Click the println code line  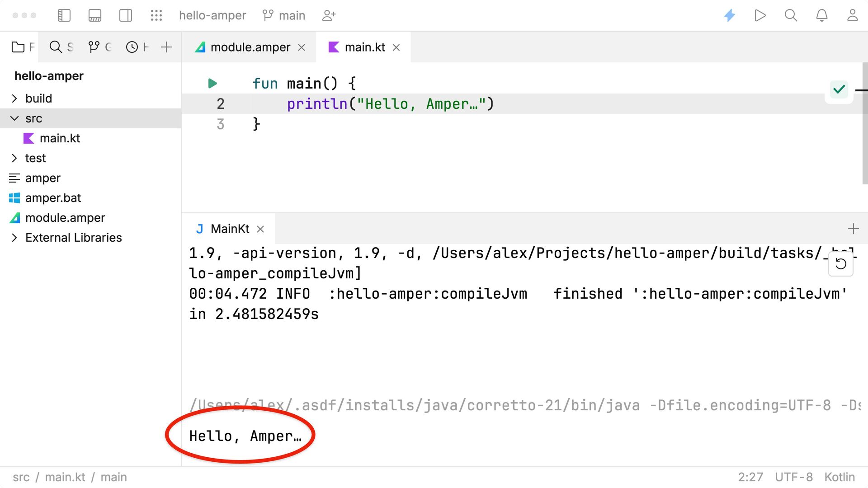[x=391, y=104]
